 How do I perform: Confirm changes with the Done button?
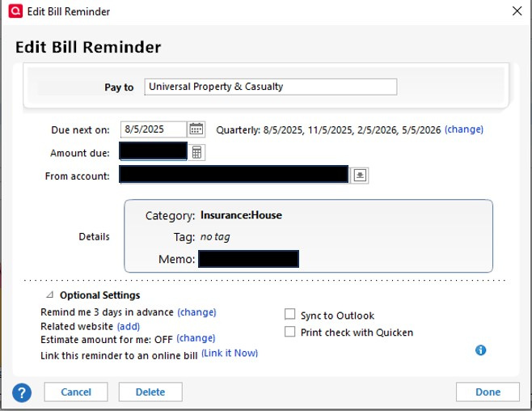(488, 392)
